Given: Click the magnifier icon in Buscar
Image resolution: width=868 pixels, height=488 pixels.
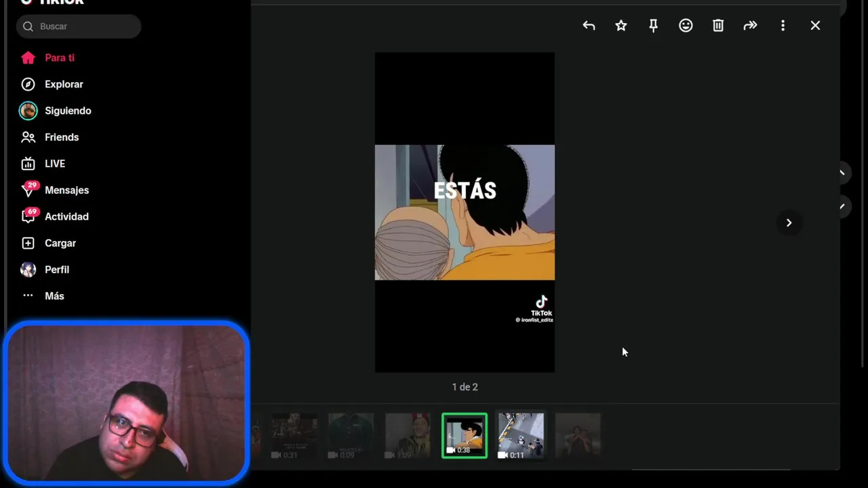Looking at the screenshot, I should 28,26.
